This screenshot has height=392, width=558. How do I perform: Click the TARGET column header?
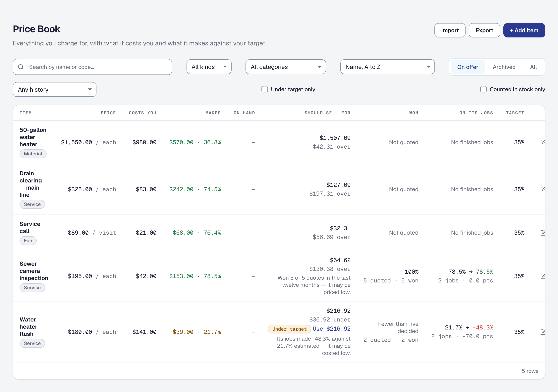[515, 113]
